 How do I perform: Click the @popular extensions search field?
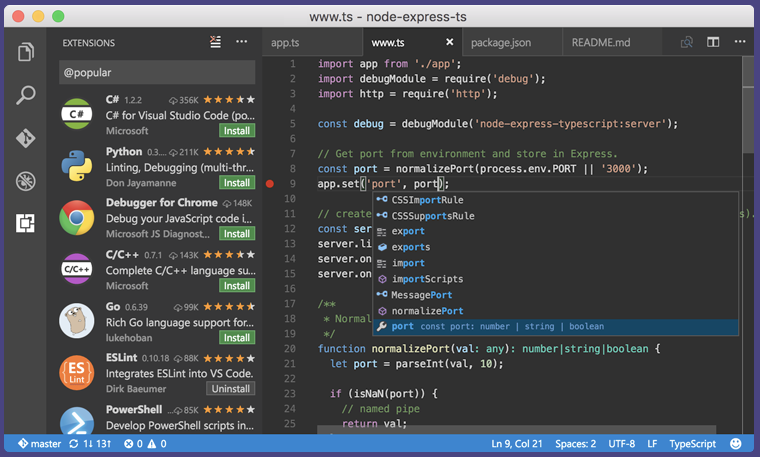(x=157, y=73)
